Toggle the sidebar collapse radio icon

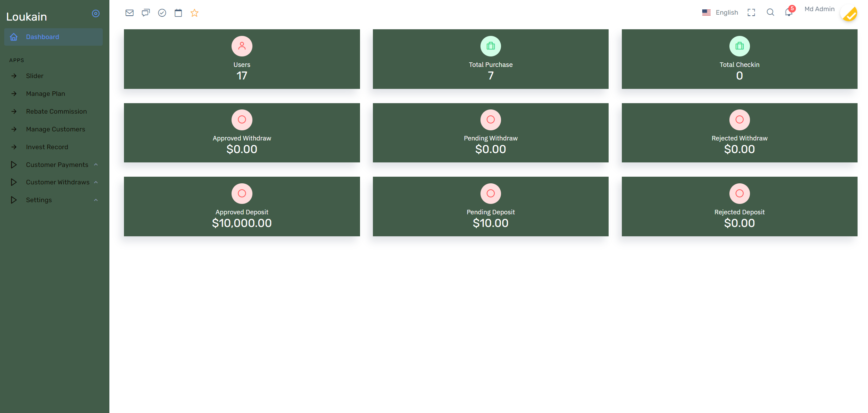96,14
